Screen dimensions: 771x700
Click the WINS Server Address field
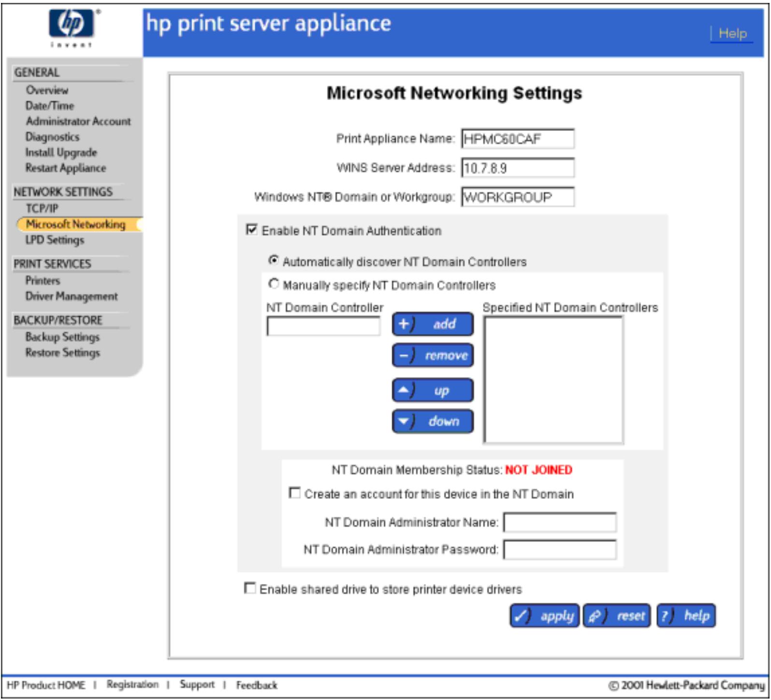click(518, 168)
